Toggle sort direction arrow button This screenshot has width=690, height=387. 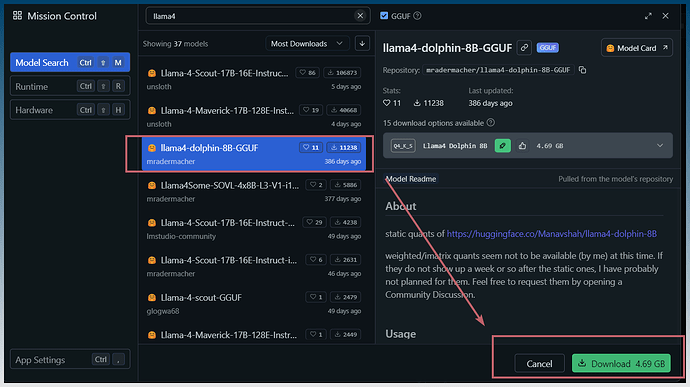coord(362,44)
